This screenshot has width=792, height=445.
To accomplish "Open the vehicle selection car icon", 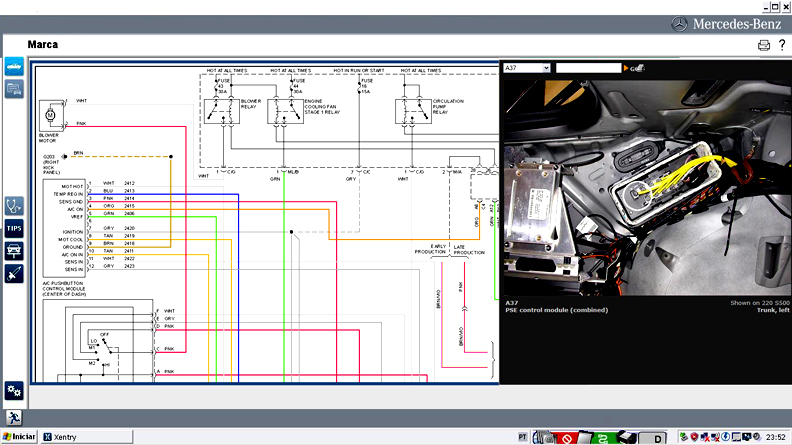I will pyautogui.click(x=14, y=67).
